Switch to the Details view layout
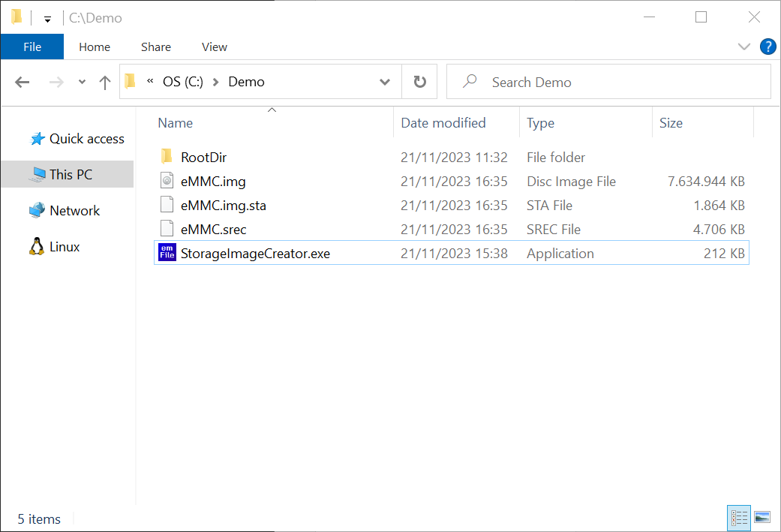This screenshot has width=781, height=532. (x=739, y=518)
